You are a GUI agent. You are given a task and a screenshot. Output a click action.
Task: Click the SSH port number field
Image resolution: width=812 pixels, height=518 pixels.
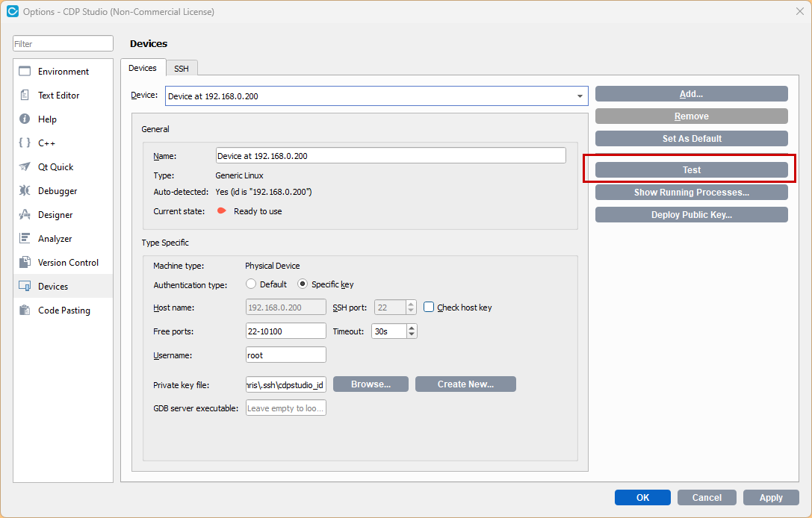point(390,308)
